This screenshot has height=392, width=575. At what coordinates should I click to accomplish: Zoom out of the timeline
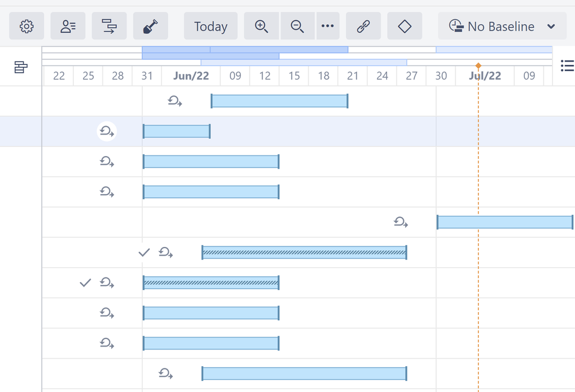[297, 26]
